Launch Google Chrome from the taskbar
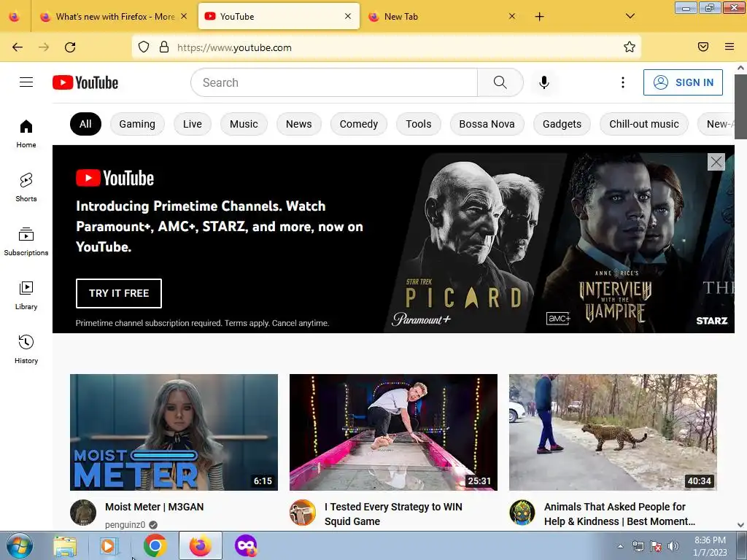Viewport: 747px width, 560px height. click(x=155, y=545)
